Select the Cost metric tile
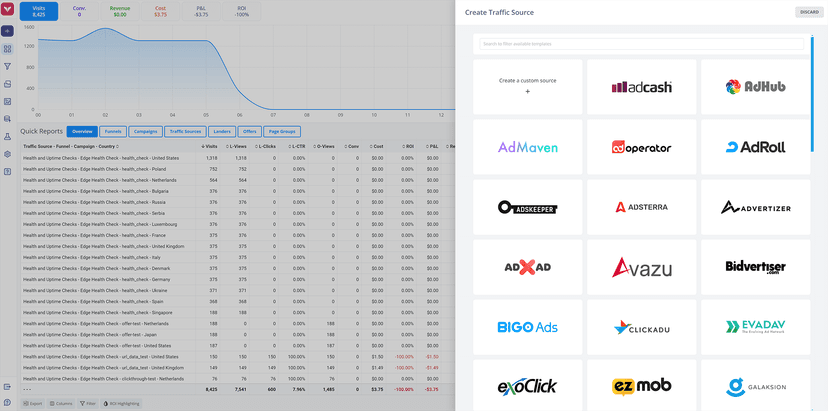The image size is (828, 411). (x=161, y=11)
